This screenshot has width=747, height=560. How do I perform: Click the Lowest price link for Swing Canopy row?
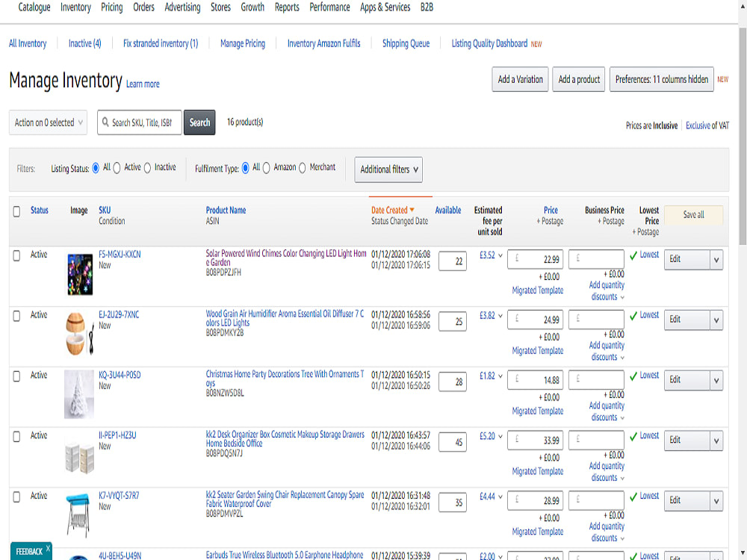[x=649, y=496]
